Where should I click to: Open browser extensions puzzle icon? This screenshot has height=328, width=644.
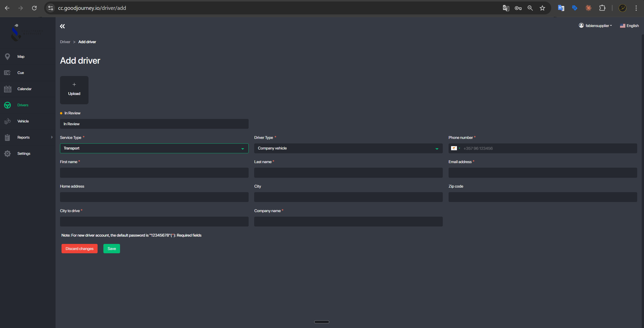(602, 8)
